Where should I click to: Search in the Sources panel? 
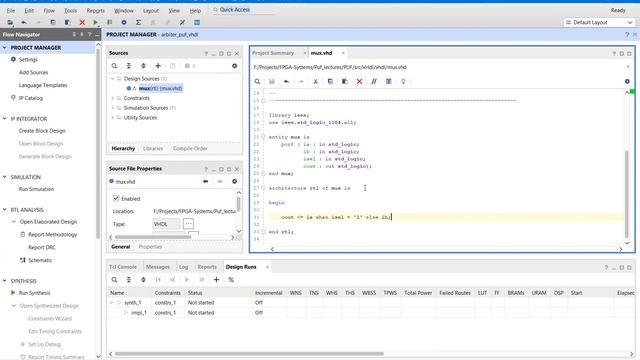[x=114, y=66]
